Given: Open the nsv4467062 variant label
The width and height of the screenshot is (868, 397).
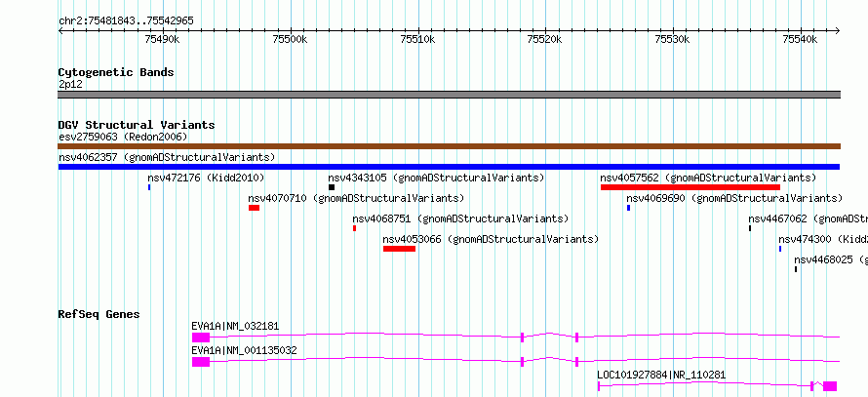Looking at the screenshot, I should (x=808, y=218).
